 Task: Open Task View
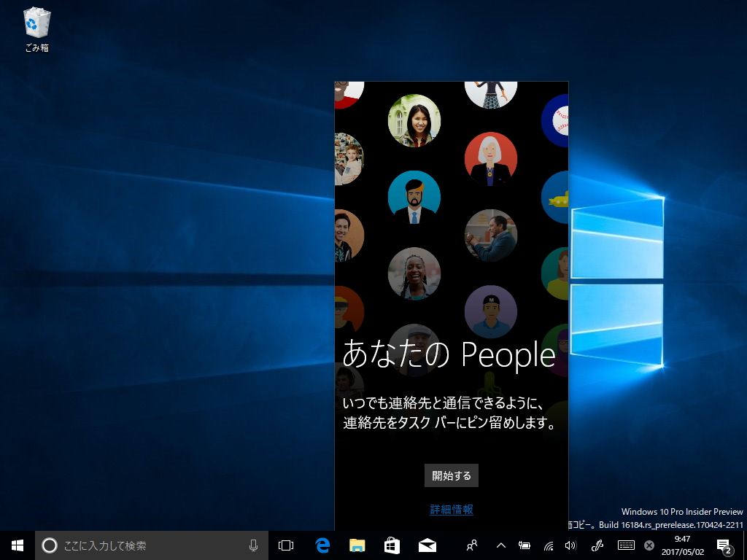(x=285, y=545)
